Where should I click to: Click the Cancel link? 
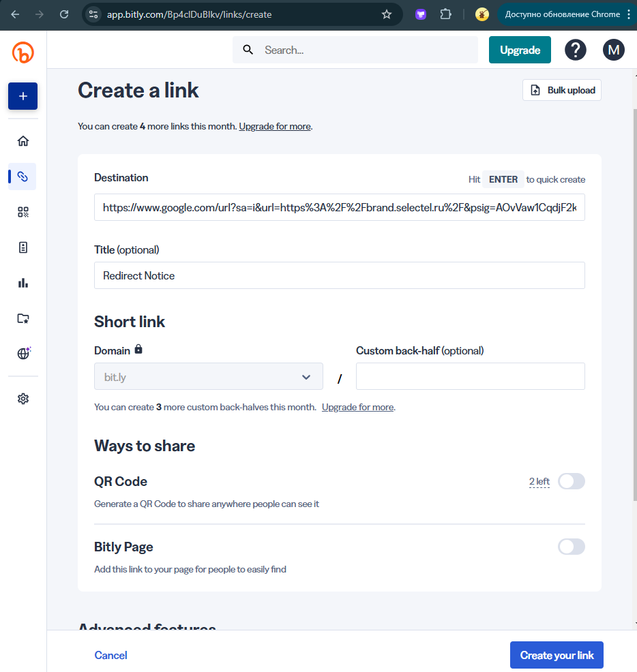(110, 655)
